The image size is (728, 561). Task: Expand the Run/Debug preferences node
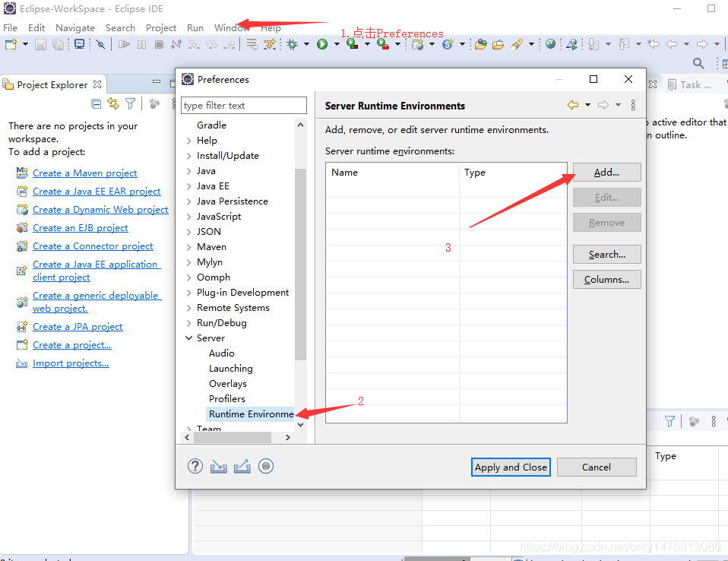(189, 323)
